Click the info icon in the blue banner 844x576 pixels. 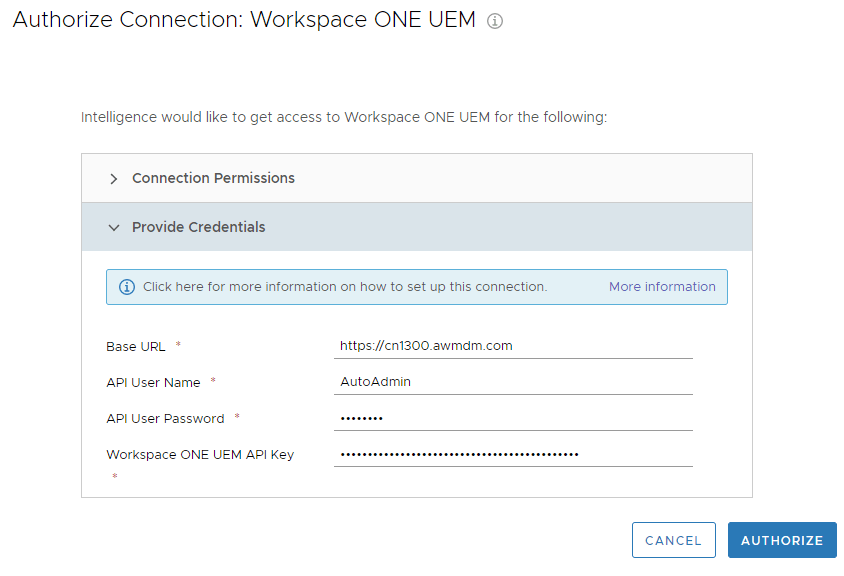pyautogui.click(x=127, y=287)
